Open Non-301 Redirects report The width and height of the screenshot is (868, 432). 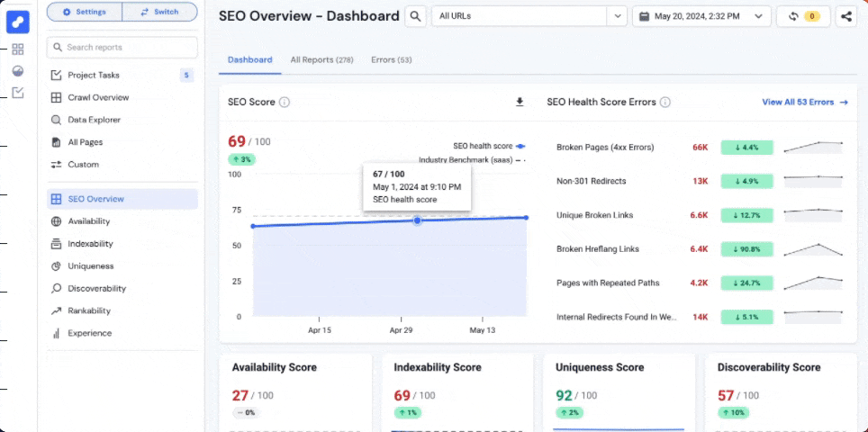(x=592, y=181)
